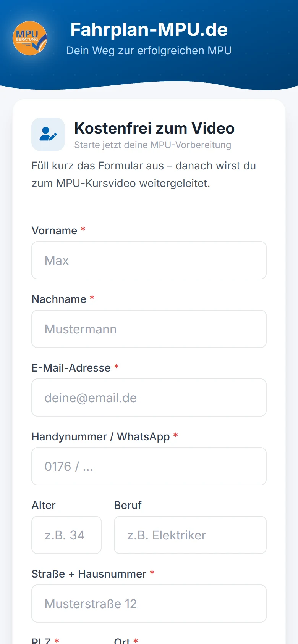Click the red asterisk beside Vorname
The image size is (298, 644).
pyautogui.click(x=83, y=230)
